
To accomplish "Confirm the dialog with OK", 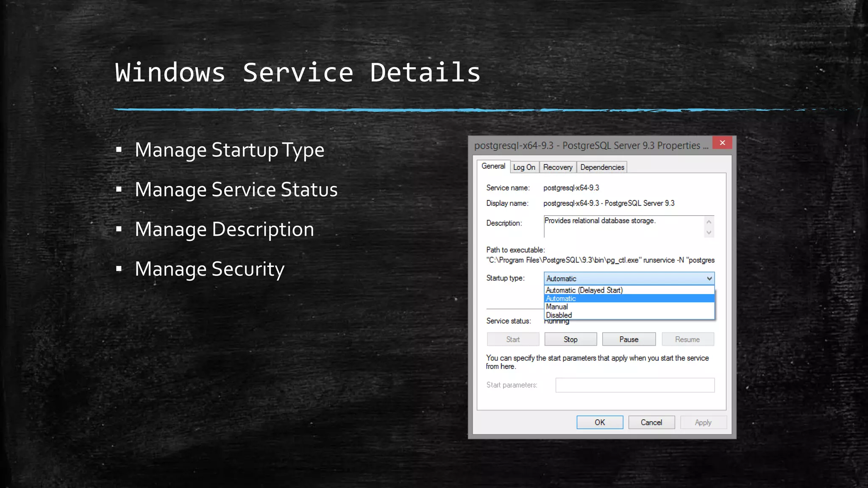I will click(x=600, y=422).
